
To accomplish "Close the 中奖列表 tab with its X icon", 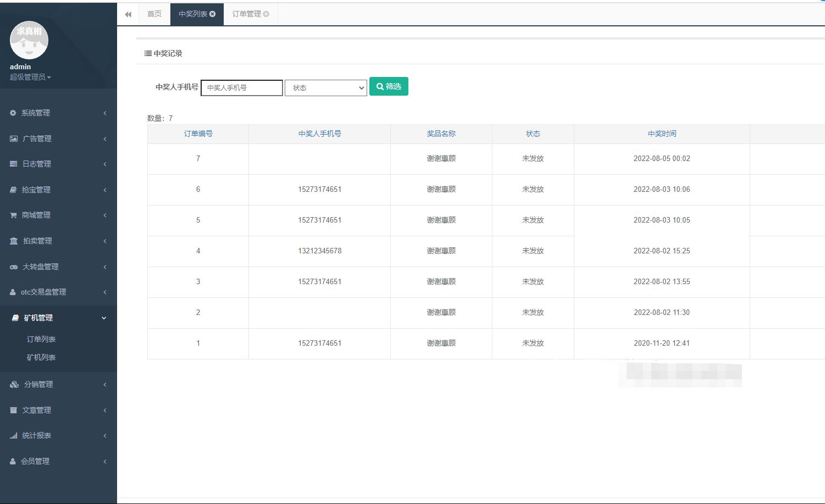I will click(x=213, y=14).
